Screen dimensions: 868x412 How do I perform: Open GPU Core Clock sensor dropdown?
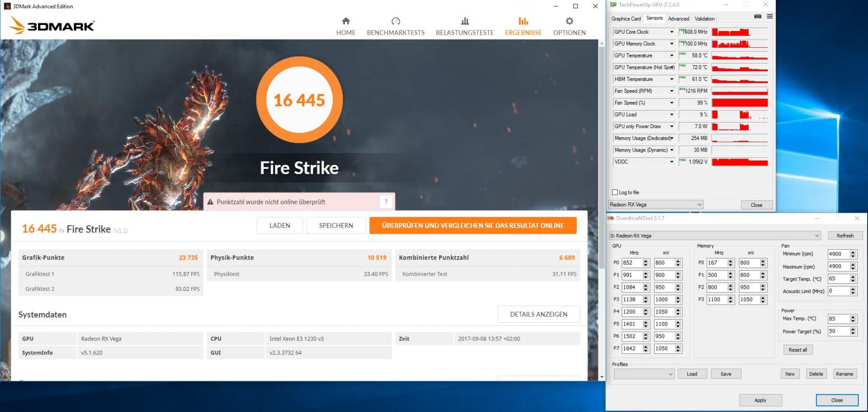coord(672,32)
